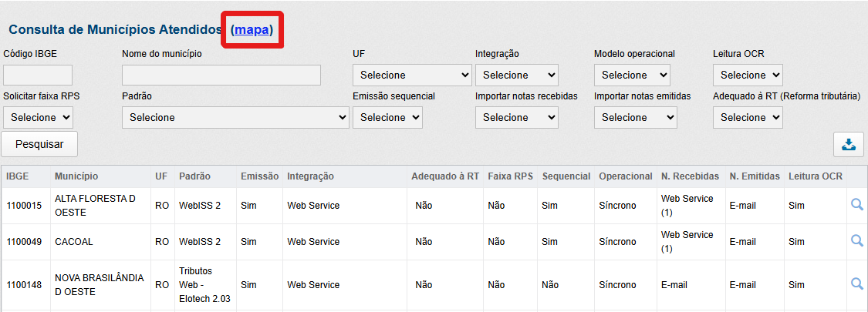
Task: Click magnifier icon in CACOAL row
Action: coord(856,241)
